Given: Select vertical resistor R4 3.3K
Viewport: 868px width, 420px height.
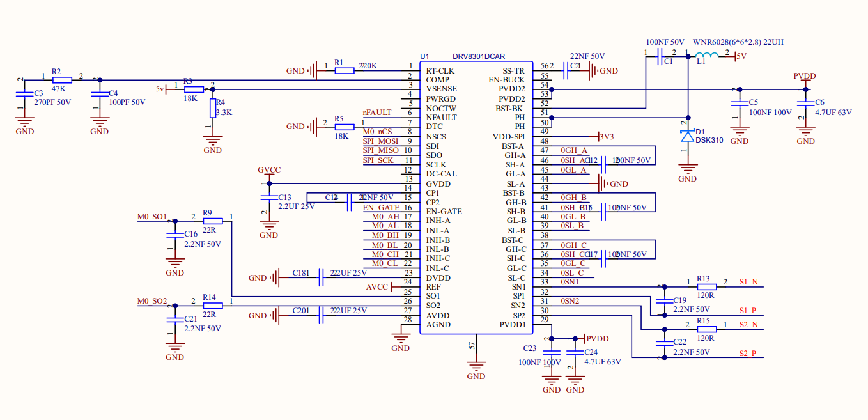Looking at the screenshot, I should 213,108.
